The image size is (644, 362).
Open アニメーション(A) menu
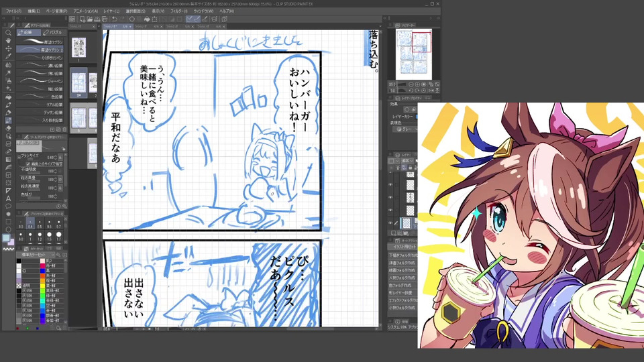click(x=85, y=11)
